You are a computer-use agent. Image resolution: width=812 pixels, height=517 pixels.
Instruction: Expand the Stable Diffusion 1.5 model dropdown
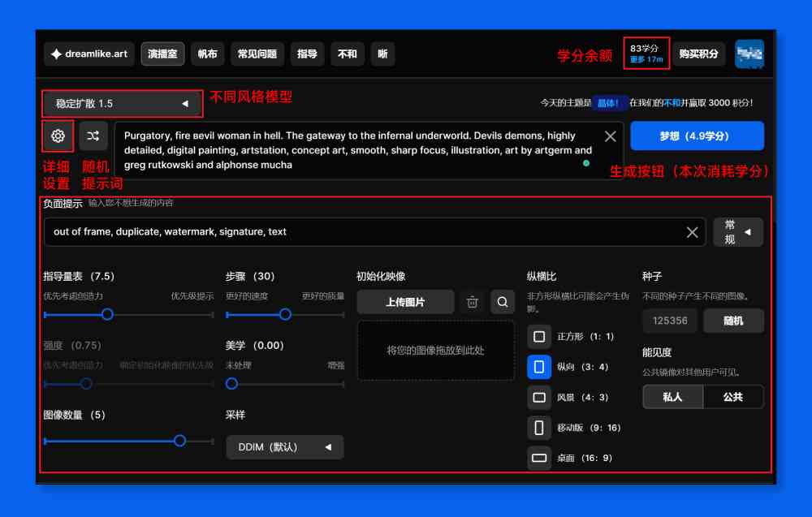pos(123,104)
